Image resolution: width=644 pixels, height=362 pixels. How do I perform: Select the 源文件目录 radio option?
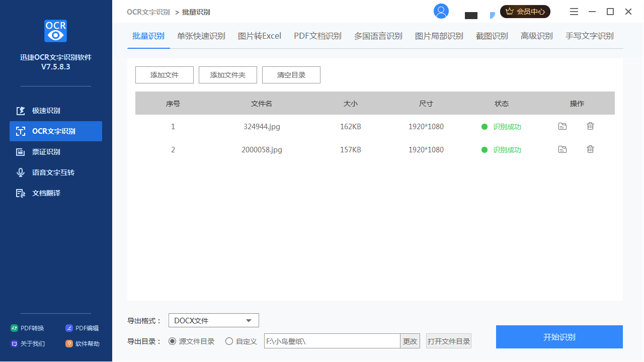(x=191, y=341)
